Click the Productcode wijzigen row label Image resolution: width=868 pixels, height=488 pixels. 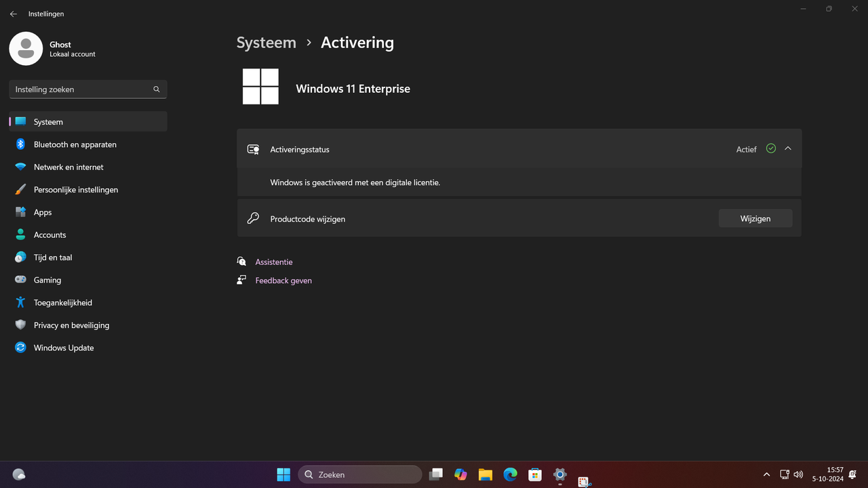pos(308,219)
